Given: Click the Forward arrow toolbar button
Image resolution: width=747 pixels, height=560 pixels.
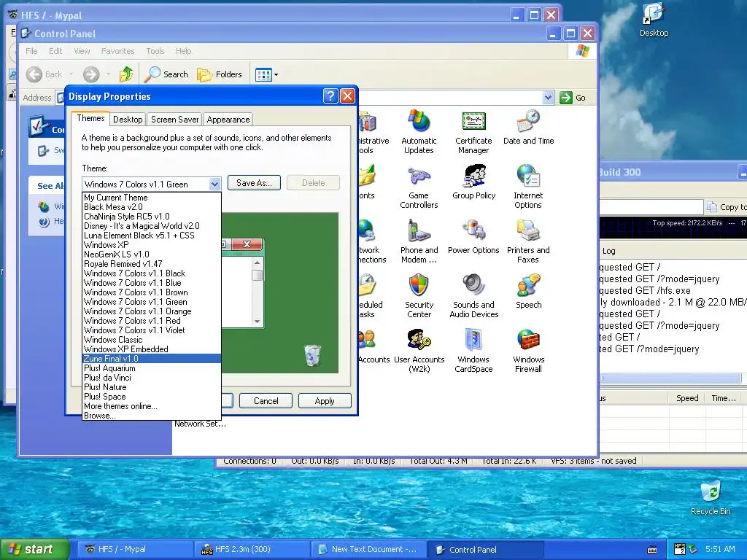Looking at the screenshot, I should point(91,74).
